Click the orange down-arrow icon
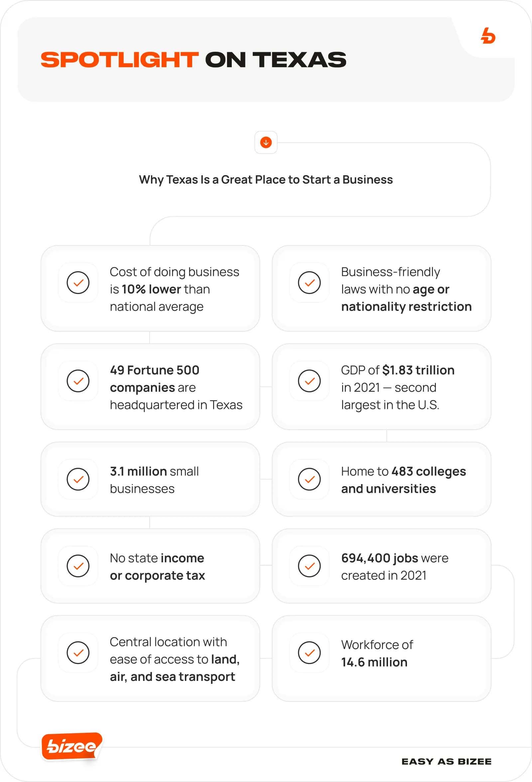Image resolution: width=532 pixels, height=782 pixels. tap(266, 142)
